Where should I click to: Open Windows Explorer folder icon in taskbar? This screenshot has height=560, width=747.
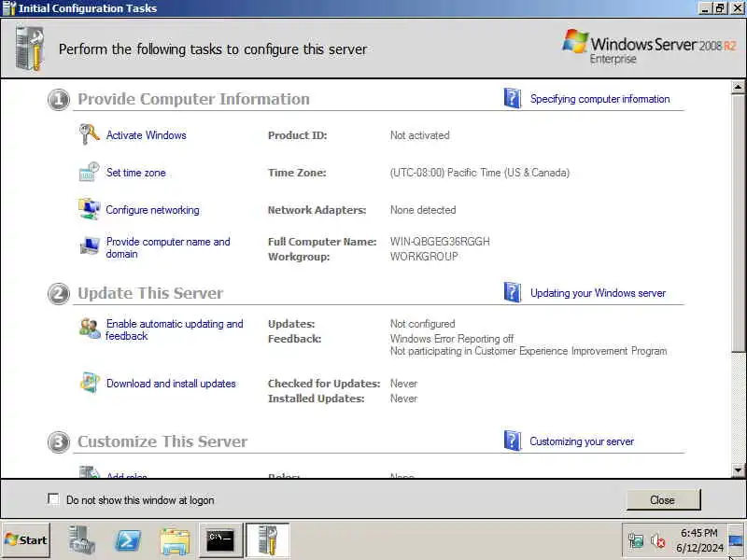tap(175, 540)
